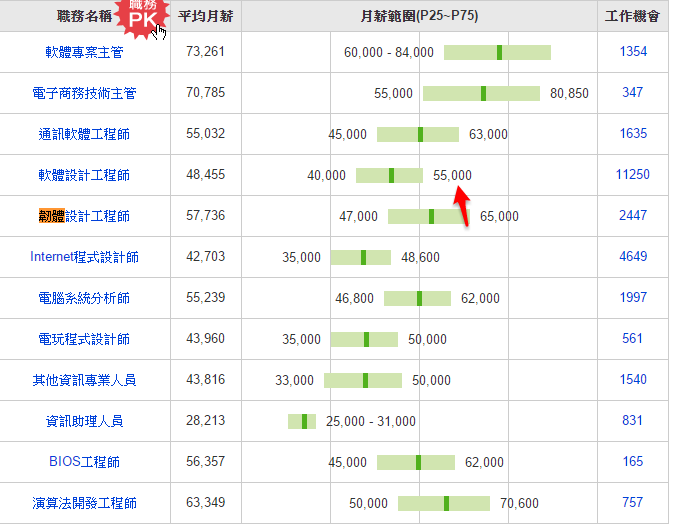675x526 pixels.
Task: Click the 韌體設計工程師 job title link
Action: tap(84, 216)
